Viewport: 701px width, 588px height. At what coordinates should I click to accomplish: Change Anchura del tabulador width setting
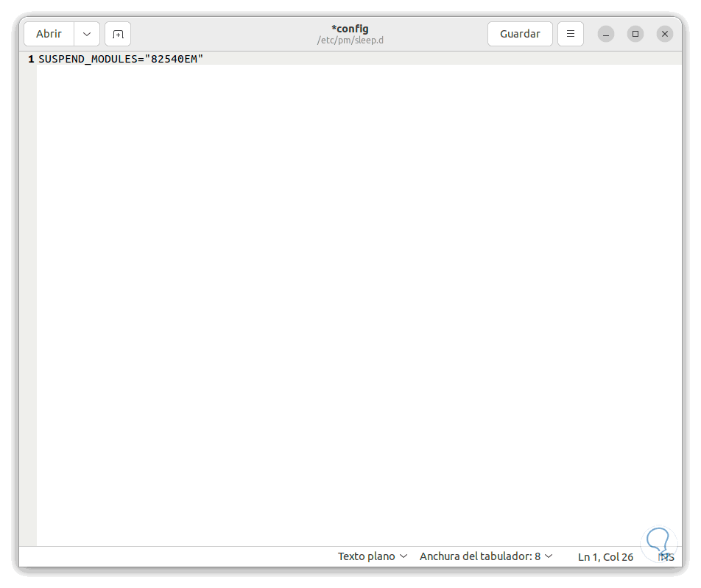click(x=486, y=556)
